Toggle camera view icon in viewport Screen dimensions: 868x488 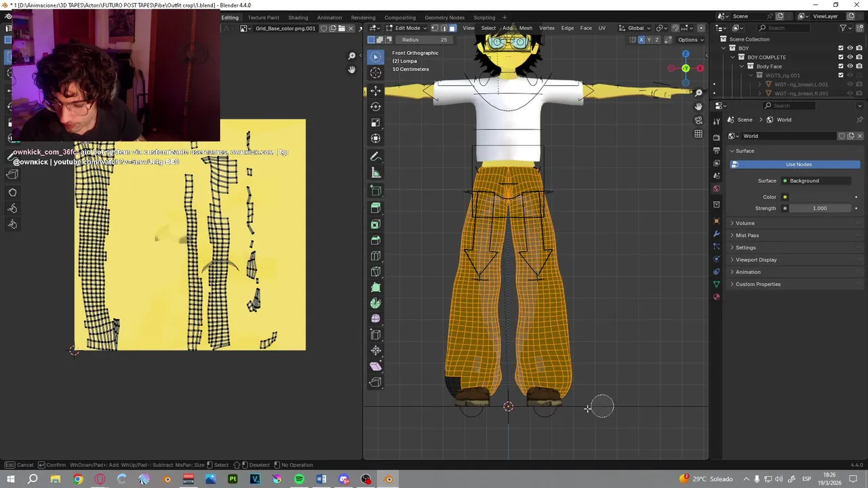(698, 121)
